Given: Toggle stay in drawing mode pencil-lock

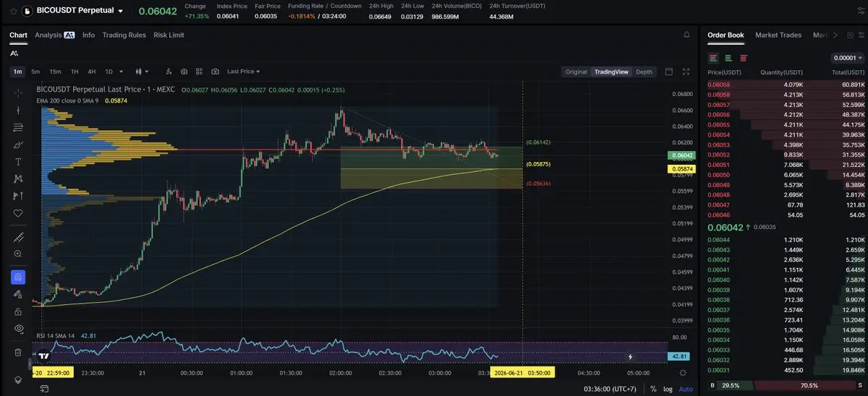Looking at the screenshot, I should click(x=18, y=294).
